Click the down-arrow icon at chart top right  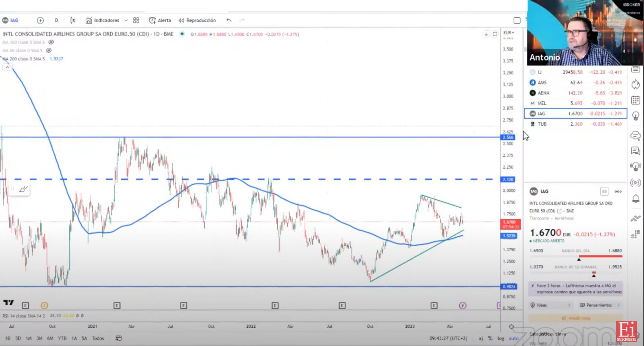(x=486, y=34)
